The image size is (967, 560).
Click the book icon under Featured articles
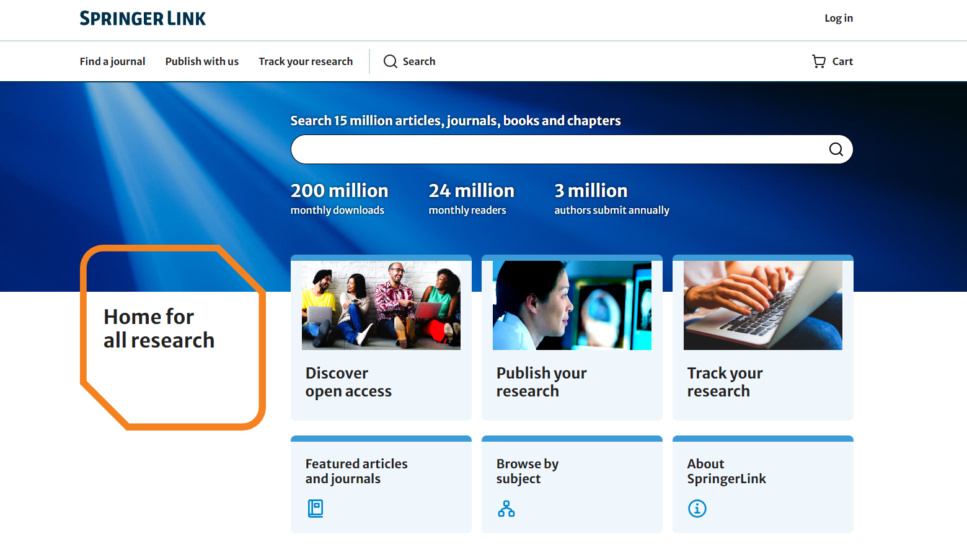click(316, 509)
